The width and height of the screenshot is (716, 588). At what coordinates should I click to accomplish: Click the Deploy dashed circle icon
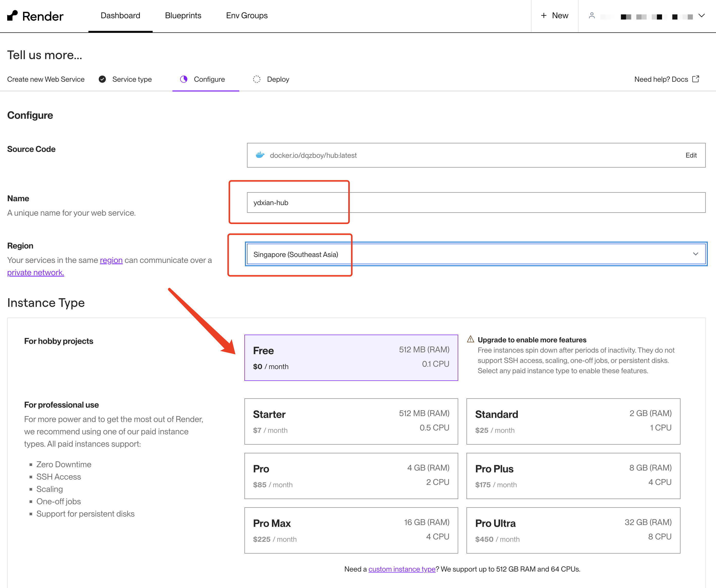(x=257, y=79)
